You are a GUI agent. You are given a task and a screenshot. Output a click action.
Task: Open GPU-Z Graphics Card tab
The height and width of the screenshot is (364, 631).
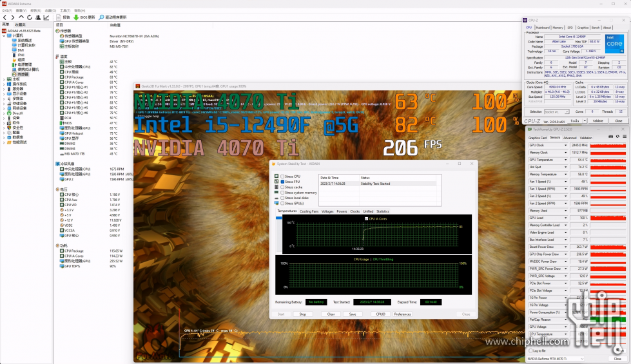[x=538, y=138]
